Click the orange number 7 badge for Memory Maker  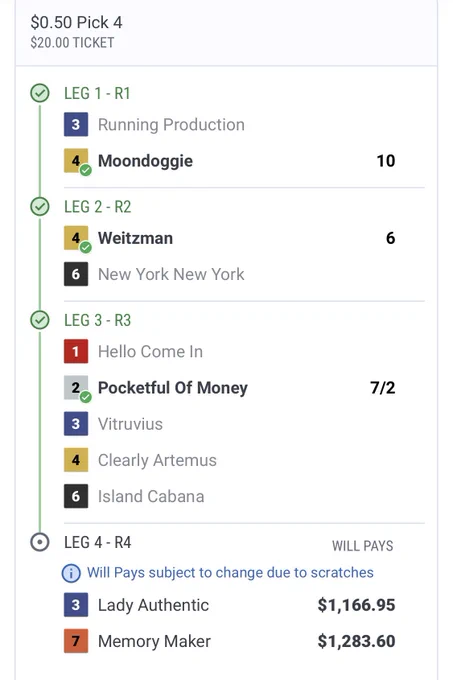76,641
